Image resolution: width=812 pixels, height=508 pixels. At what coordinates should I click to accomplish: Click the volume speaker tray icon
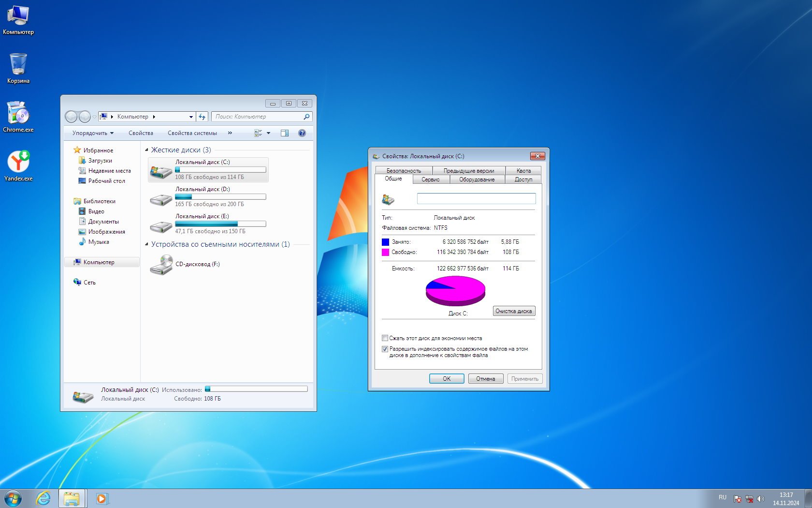pos(760,499)
